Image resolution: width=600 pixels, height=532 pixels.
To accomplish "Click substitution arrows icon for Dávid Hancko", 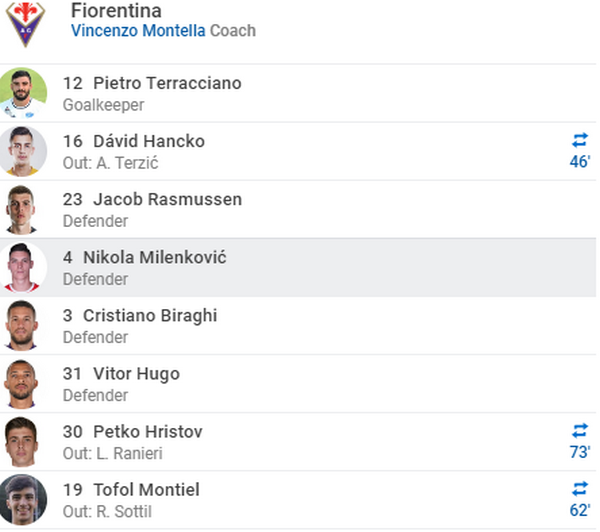I will click(580, 141).
